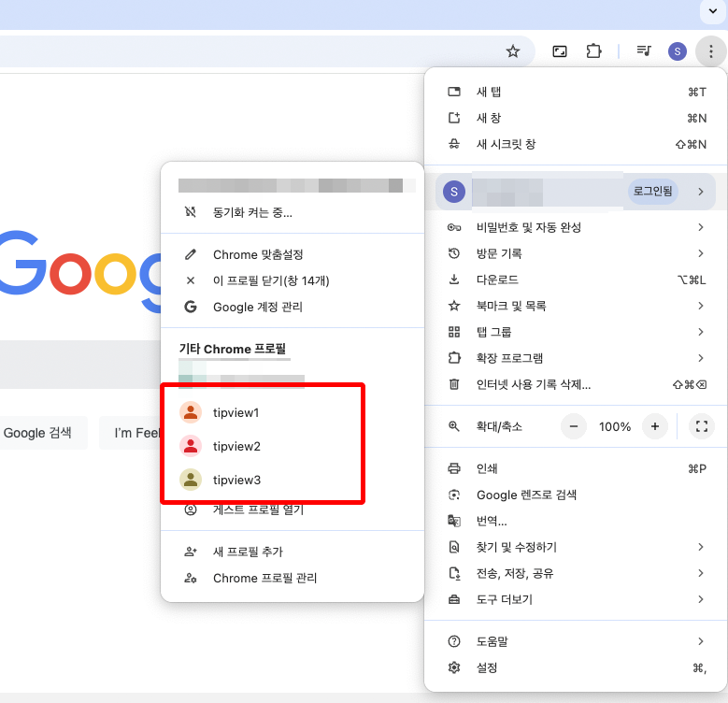Expand 도구 더보기 submenu arrow

click(x=701, y=599)
